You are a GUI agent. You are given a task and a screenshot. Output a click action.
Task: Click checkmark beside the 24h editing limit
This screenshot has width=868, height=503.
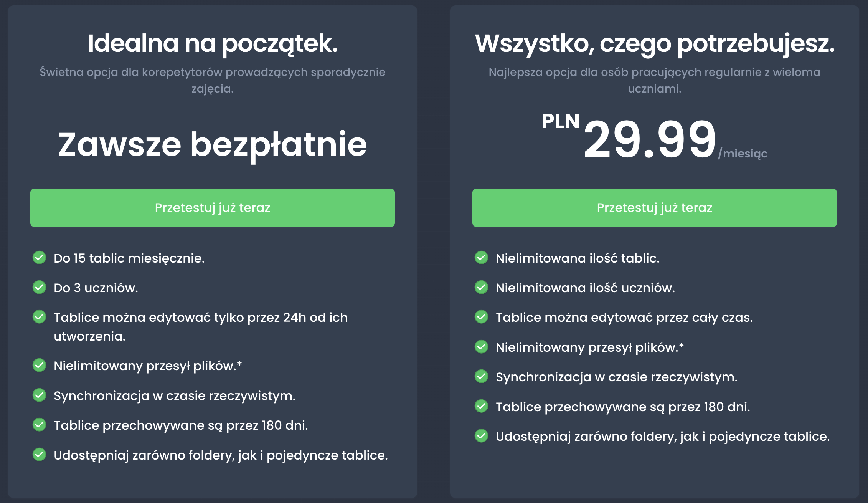[40, 317]
